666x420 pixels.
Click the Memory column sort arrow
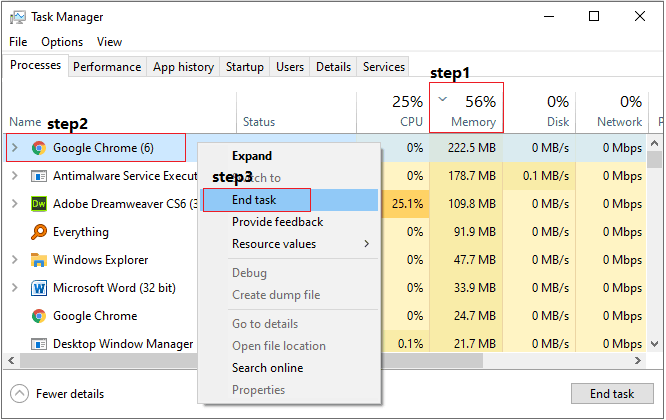click(x=443, y=99)
